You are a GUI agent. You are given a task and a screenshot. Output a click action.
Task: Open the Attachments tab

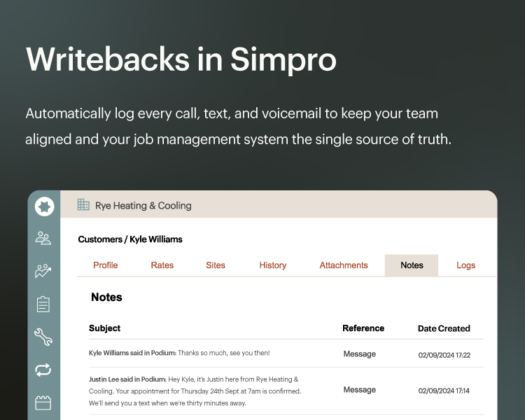(x=344, y=265)
